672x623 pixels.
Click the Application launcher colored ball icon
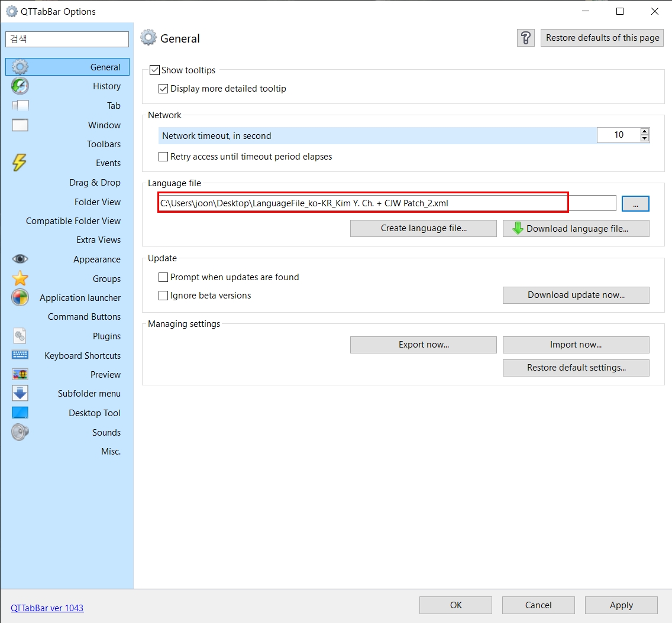point(20,297)
